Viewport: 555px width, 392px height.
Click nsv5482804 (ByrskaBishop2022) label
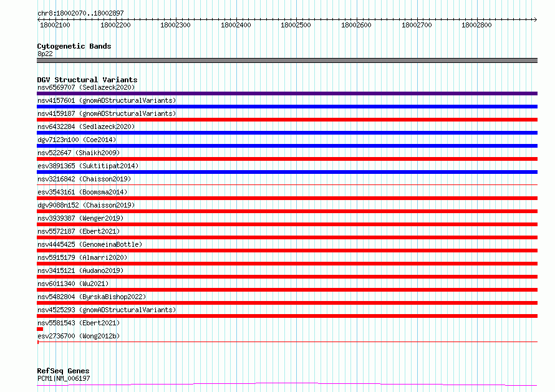click(92, 297)
